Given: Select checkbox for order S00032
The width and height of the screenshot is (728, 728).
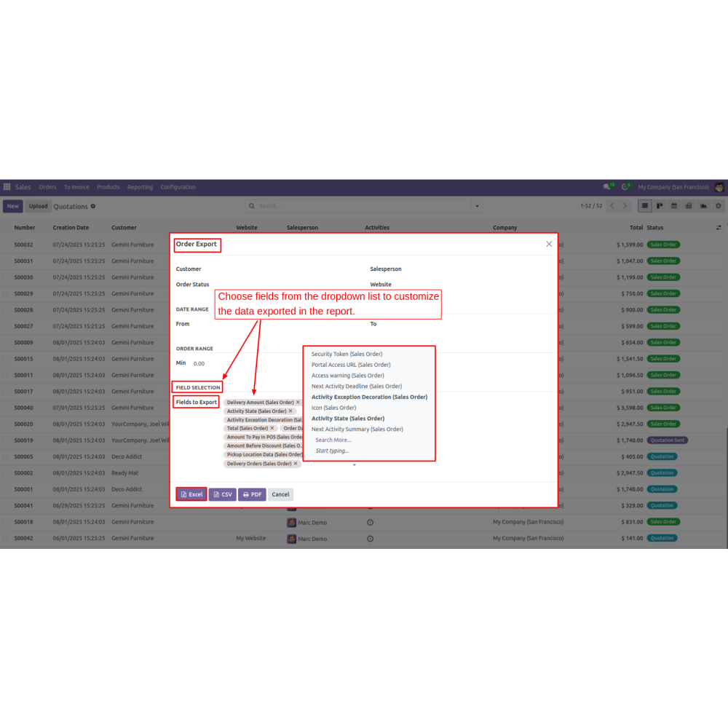Looking at the screenshot, I should 6,245.
